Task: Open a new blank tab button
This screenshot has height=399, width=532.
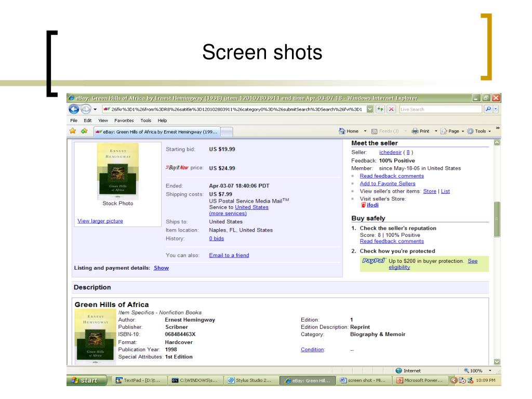Action: tap(227, 132)
